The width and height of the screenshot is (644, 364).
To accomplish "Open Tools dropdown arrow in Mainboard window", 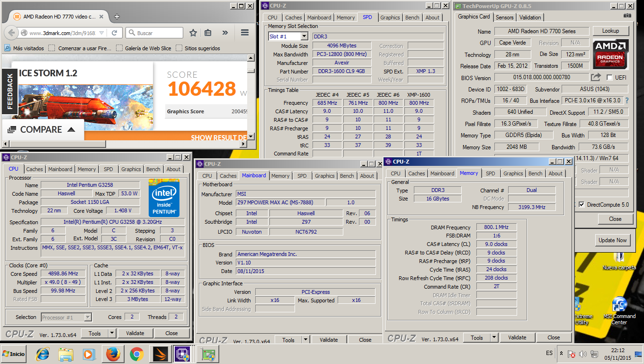I will [305, 340].
